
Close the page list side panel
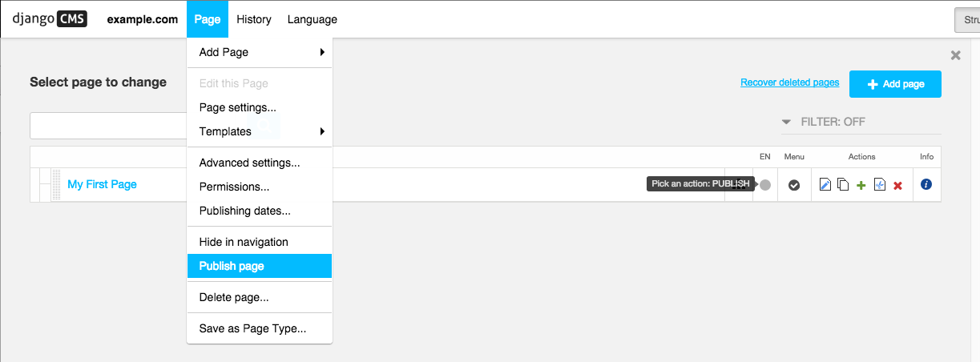click(955, 55)
